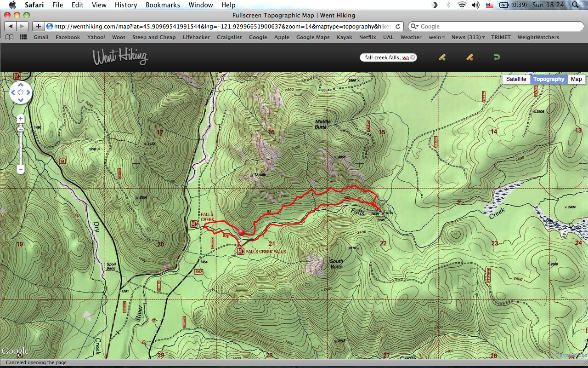Open the Top Sites grid icon
The width and height of the screenshot is (588, 368).
(23, 37)
